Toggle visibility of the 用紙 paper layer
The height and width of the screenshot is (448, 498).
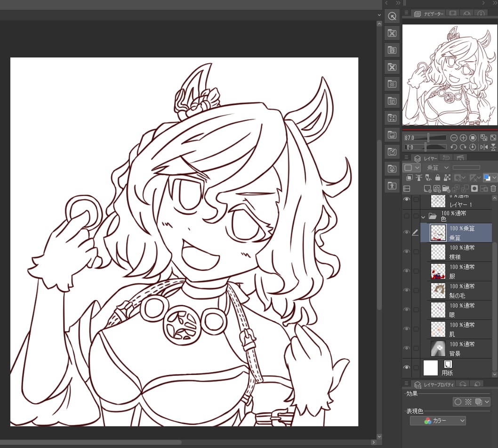point(407,367)
